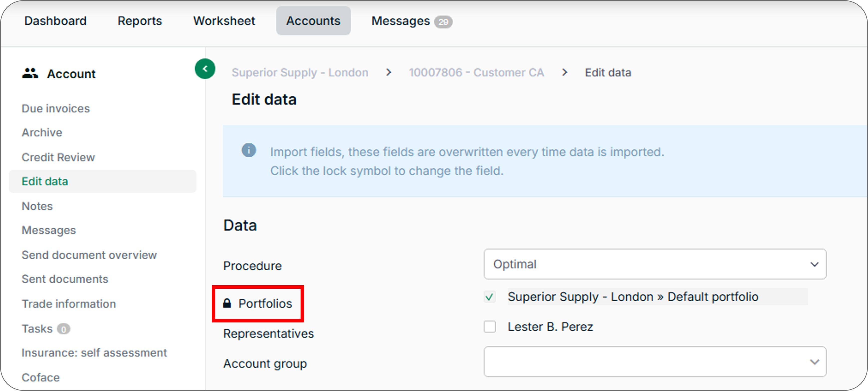Screen dimensions: 868x391
Task: Click the Messages count badge 29
Action: click(443, 22)
